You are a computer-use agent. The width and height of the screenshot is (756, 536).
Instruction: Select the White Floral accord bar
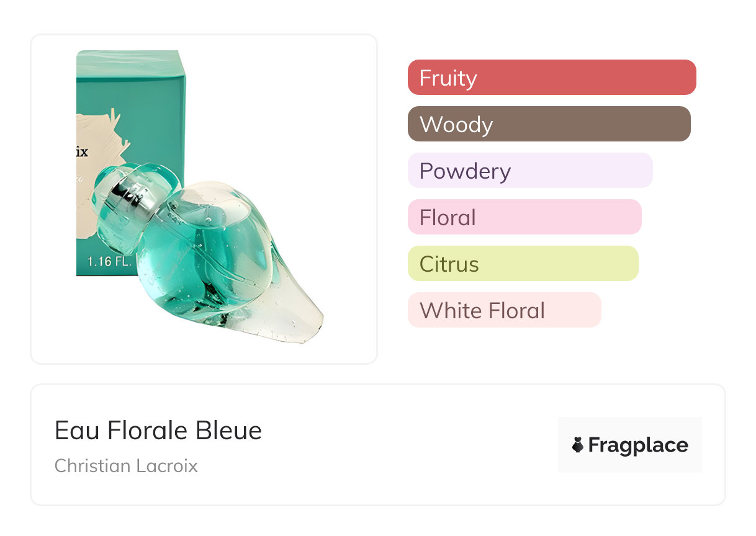click(505, 310)
